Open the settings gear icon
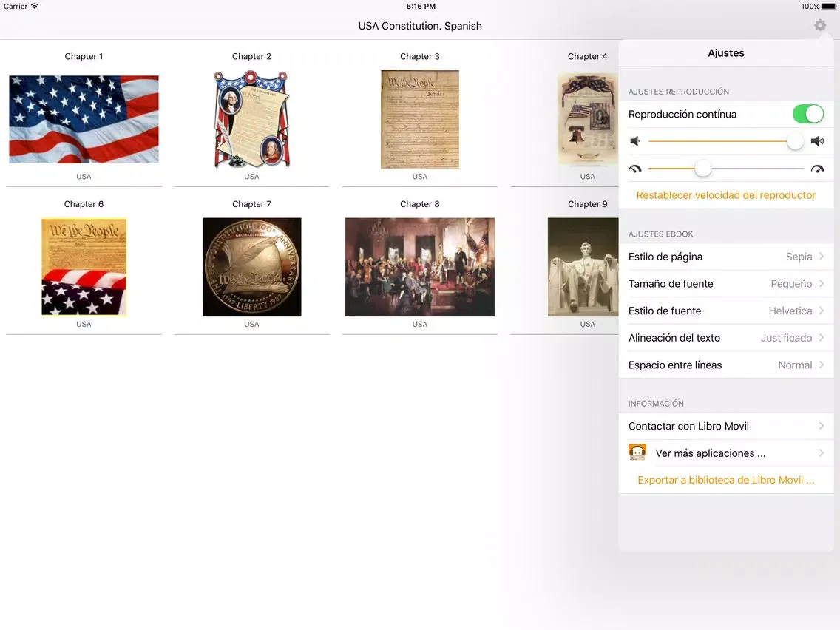 click(x=819, y=25)
